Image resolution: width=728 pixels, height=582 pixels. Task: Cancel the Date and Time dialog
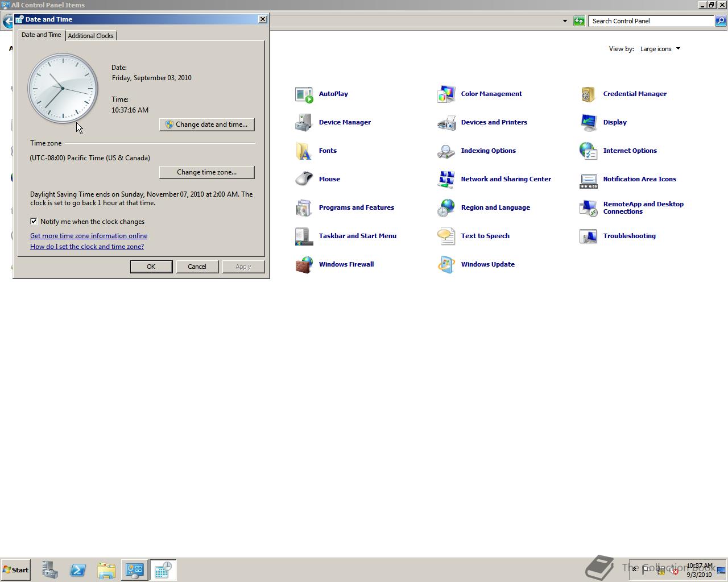[x=197, y=267]
